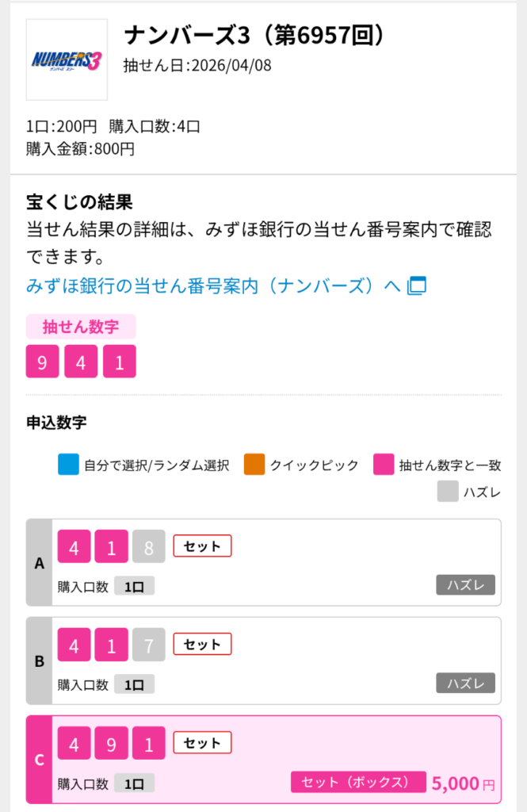Click the セット（ボックス） prize badge

pyautogui.click(x=358, y=782)
